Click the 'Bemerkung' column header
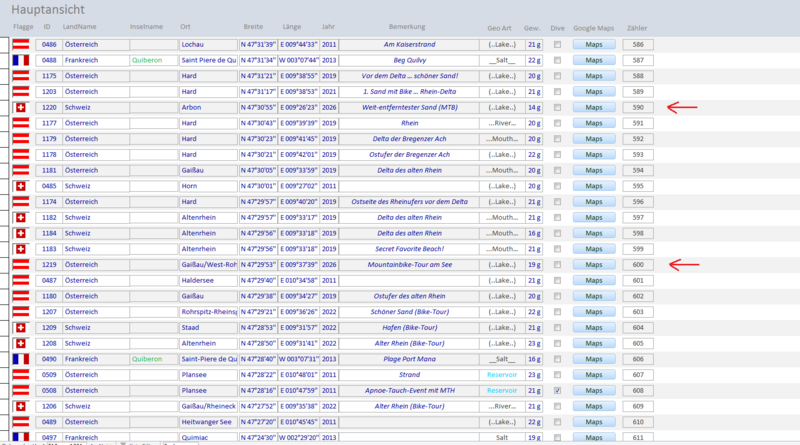800x445 pixels. 407,27
